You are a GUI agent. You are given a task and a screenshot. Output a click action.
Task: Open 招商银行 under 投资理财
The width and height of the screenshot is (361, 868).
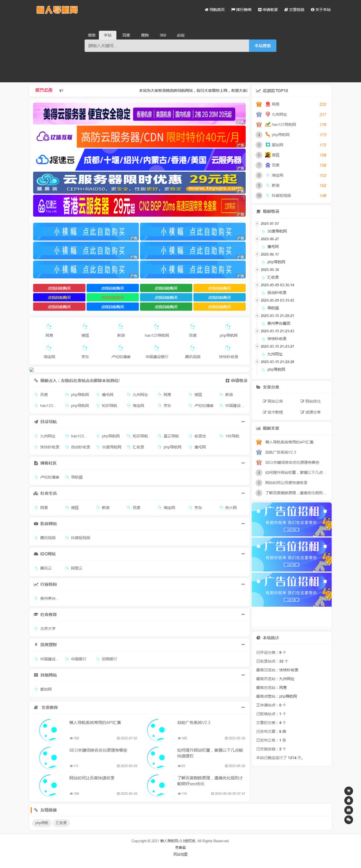[x=109, y=659]
